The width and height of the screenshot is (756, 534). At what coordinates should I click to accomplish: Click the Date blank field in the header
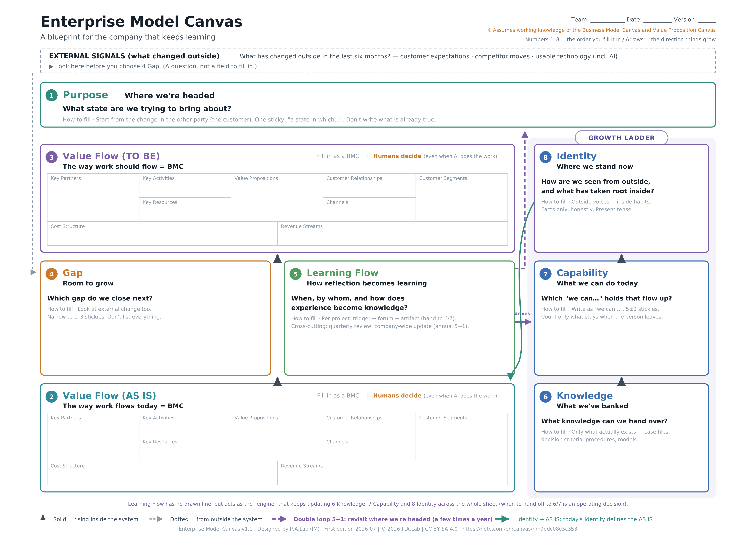pos(657,20)
